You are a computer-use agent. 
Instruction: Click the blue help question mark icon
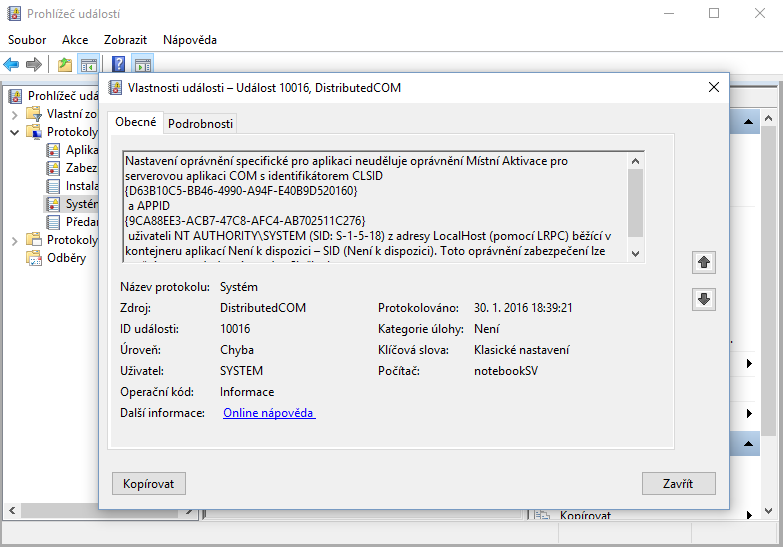click(118, 65)
